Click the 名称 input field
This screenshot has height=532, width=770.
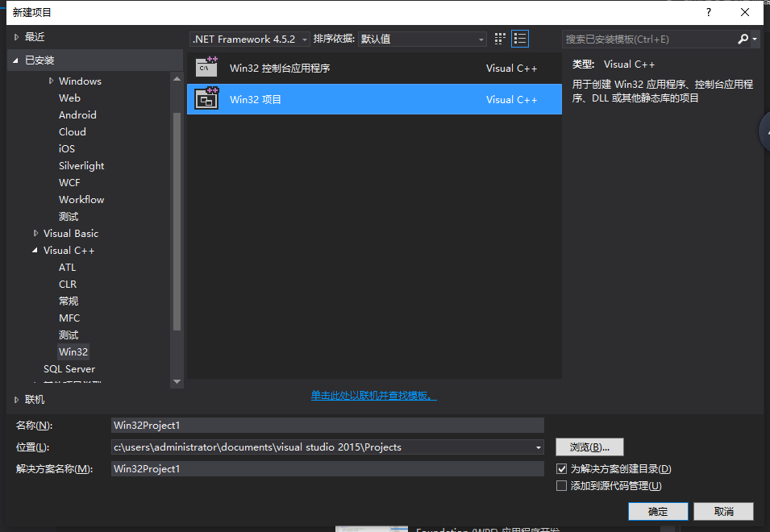[x=327, y=426]
